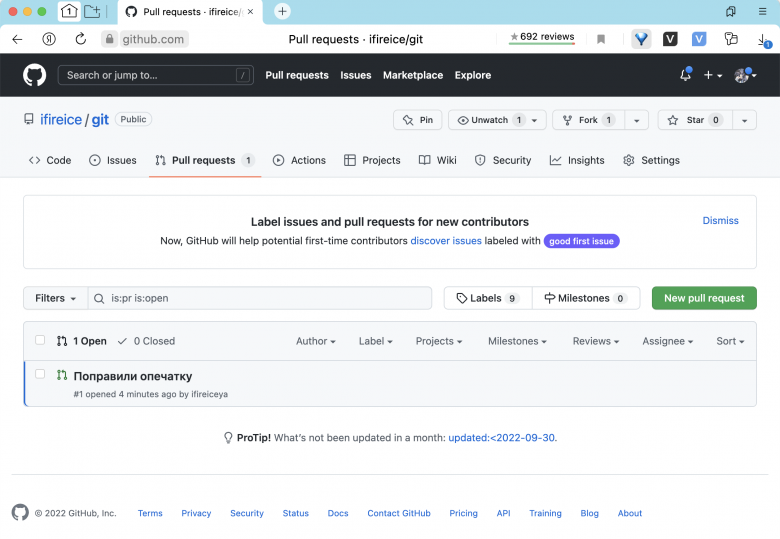Open the git repository link
This screenshot has width=780, height=539.
click(100, 120)
